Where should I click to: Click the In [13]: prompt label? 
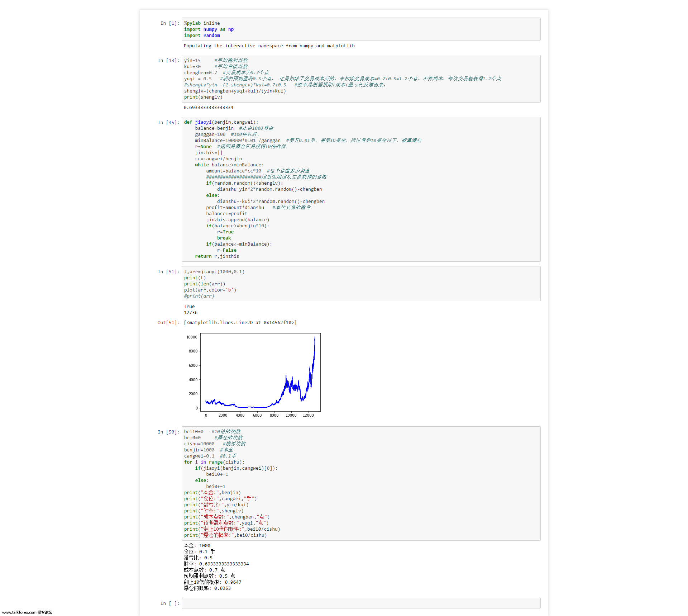[168, 61]
